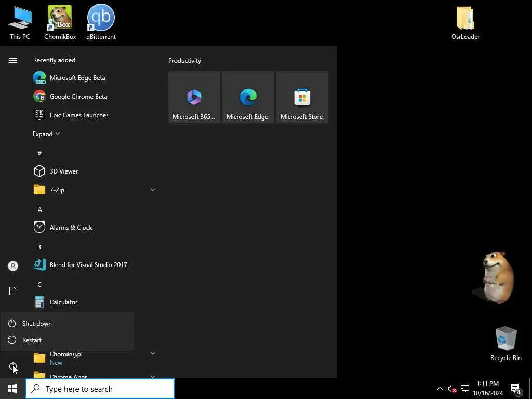
Task: Click the Show desktop sliver at taskbar edge
Action: click(530, 389)
